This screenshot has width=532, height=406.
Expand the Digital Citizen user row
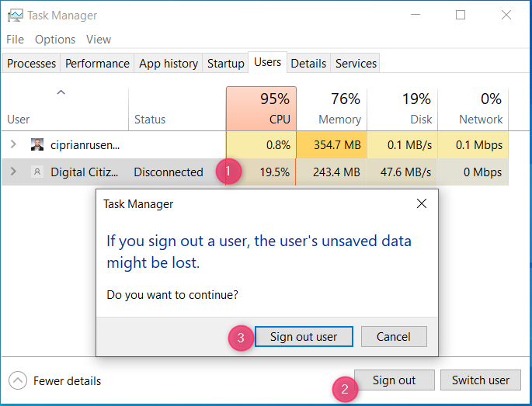click(x=13, y=172)
